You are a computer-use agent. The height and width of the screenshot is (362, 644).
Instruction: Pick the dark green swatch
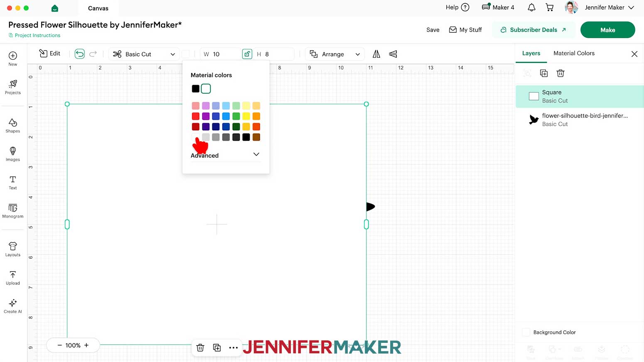tap(236, 127)
